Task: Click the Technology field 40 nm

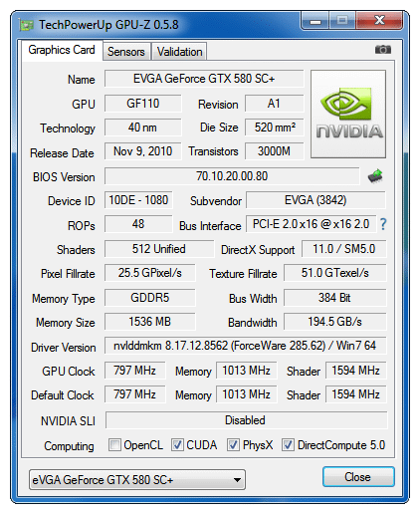Action: tap(143, 128)
